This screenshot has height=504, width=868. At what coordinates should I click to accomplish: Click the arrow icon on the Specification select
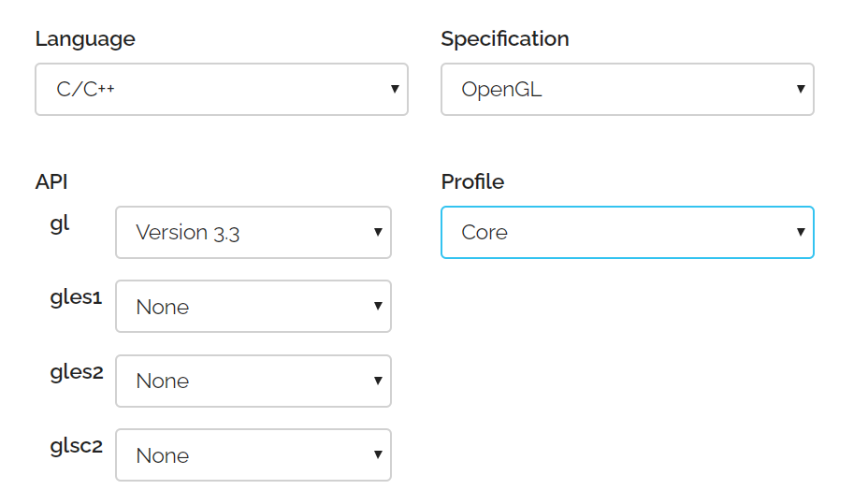click(x=801, y=90)
